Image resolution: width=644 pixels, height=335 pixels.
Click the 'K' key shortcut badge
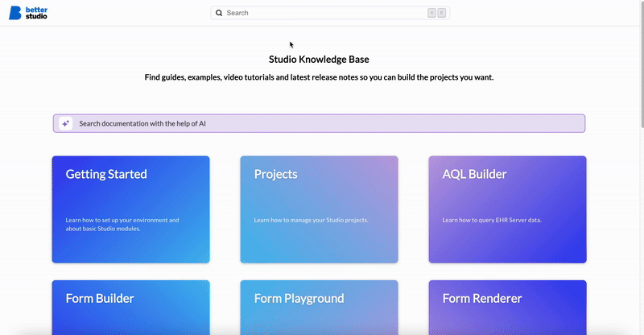click(441, 13)
